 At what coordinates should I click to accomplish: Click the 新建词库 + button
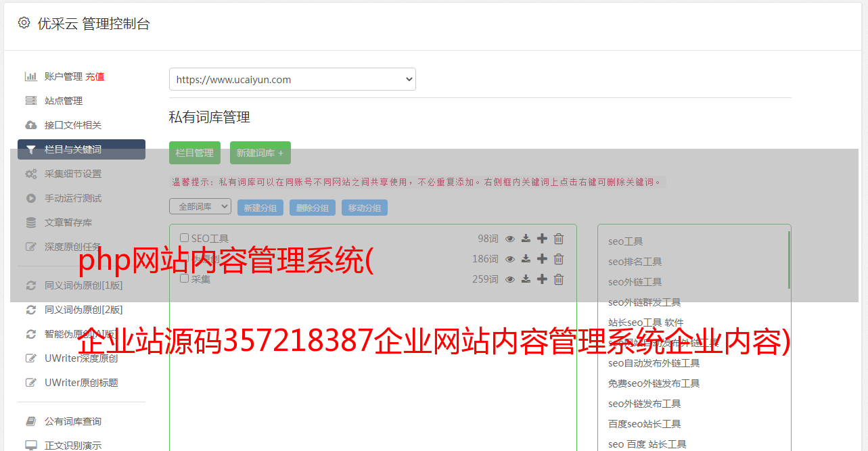pyautogui.click(x=260, y=153)
